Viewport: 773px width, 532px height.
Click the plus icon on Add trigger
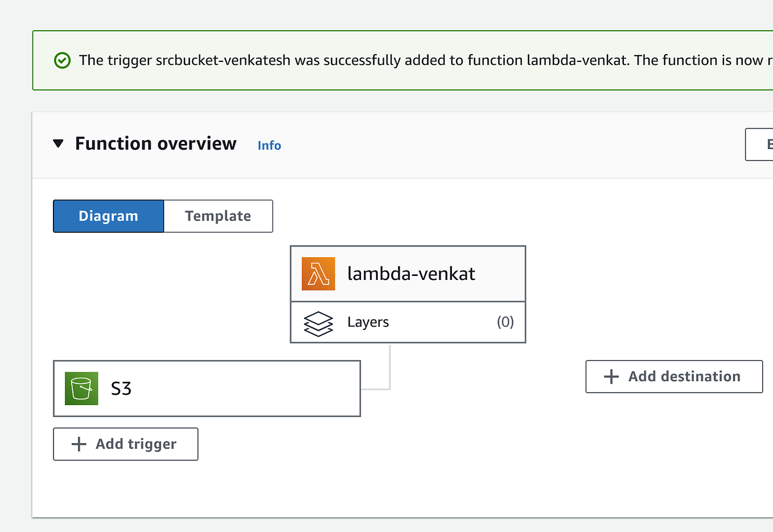click(x=79, y=444)
